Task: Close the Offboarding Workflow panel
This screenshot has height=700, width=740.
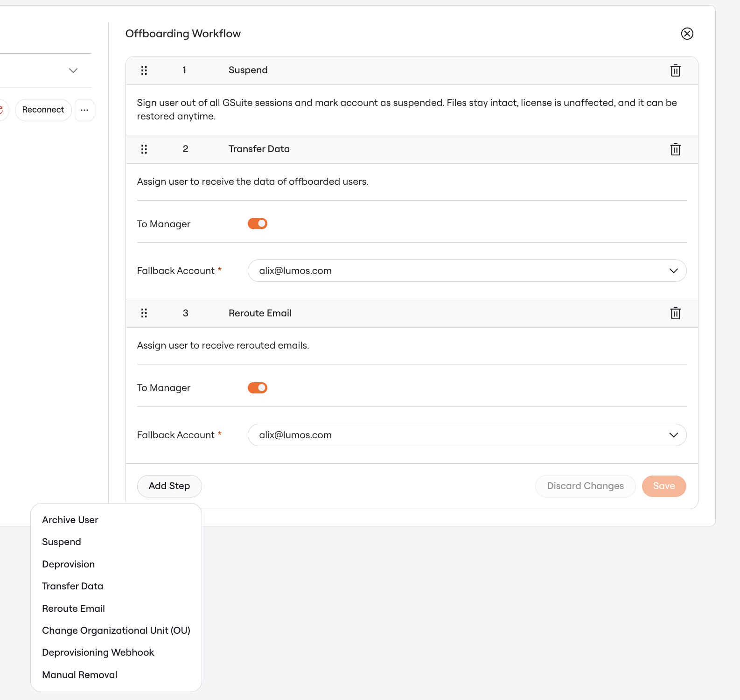Action: click(687, 34)
